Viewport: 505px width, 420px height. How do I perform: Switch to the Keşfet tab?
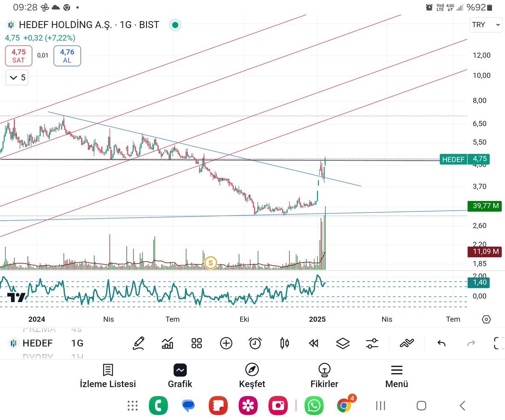coord(252,377)
